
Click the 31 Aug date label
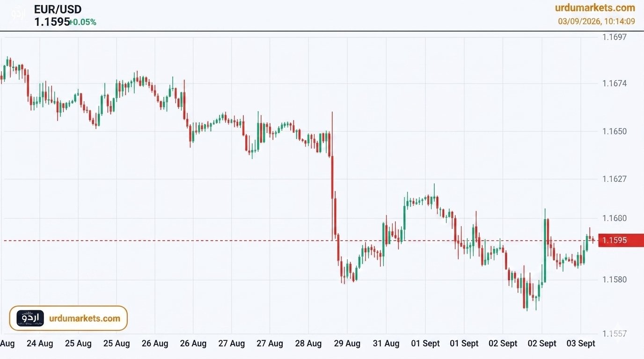386,344
